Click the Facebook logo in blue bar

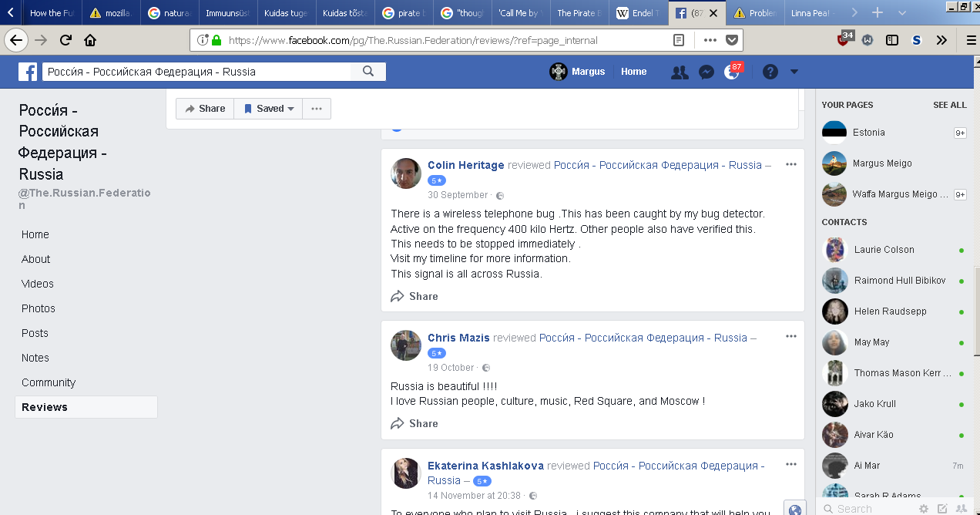click(28, 72)
